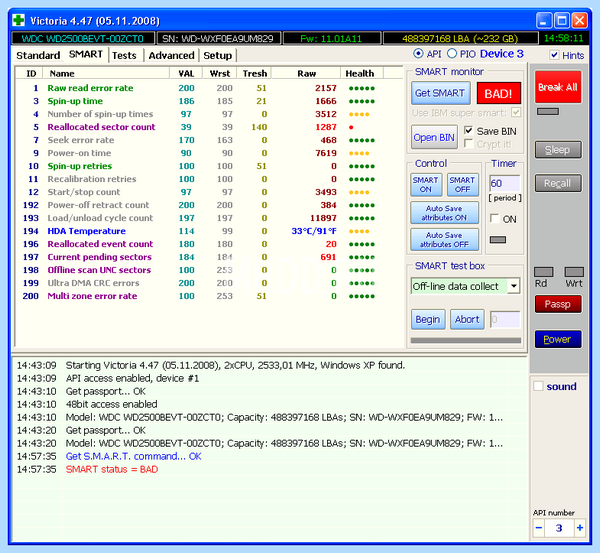Click the green cross Victoria app icon

[18, 20]
